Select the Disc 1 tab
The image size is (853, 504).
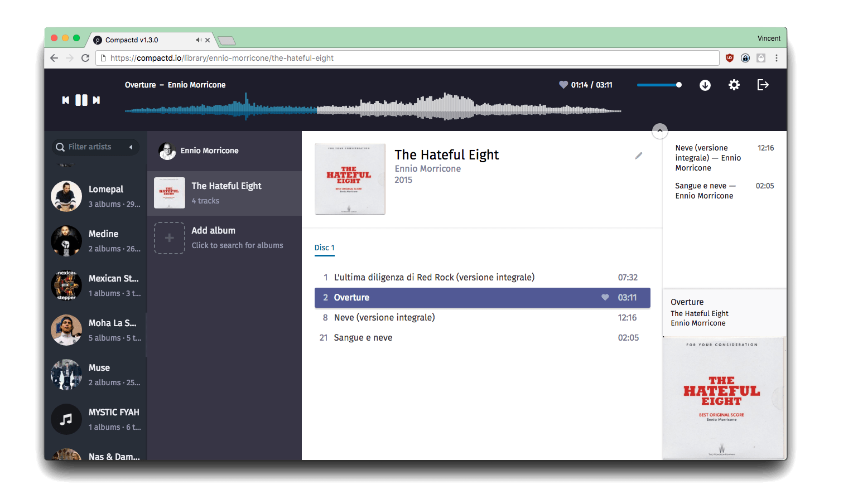(324, 248)
